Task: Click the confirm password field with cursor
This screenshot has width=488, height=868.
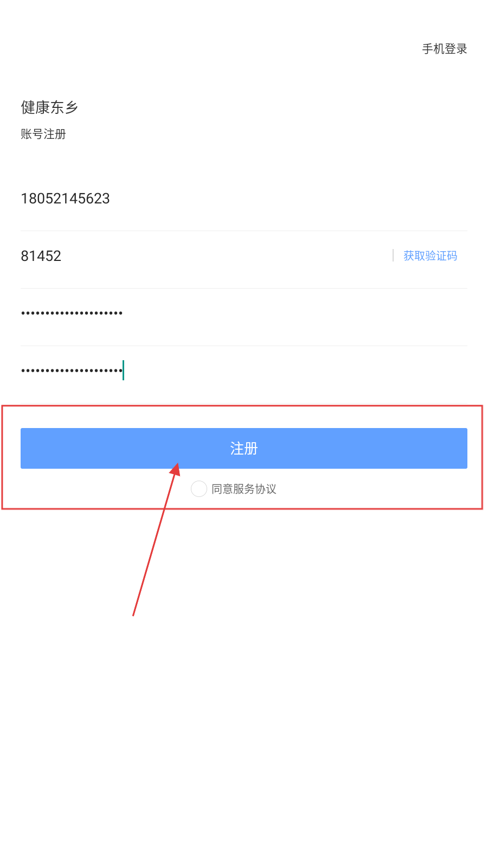Action: (244, 371)
